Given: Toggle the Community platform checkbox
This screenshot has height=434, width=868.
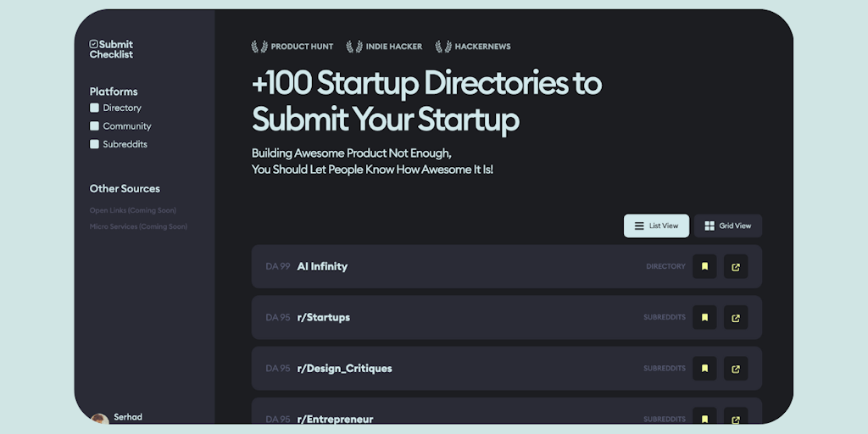Looking at the screenshot, I should pyautogui.click(x=95, y=126).
